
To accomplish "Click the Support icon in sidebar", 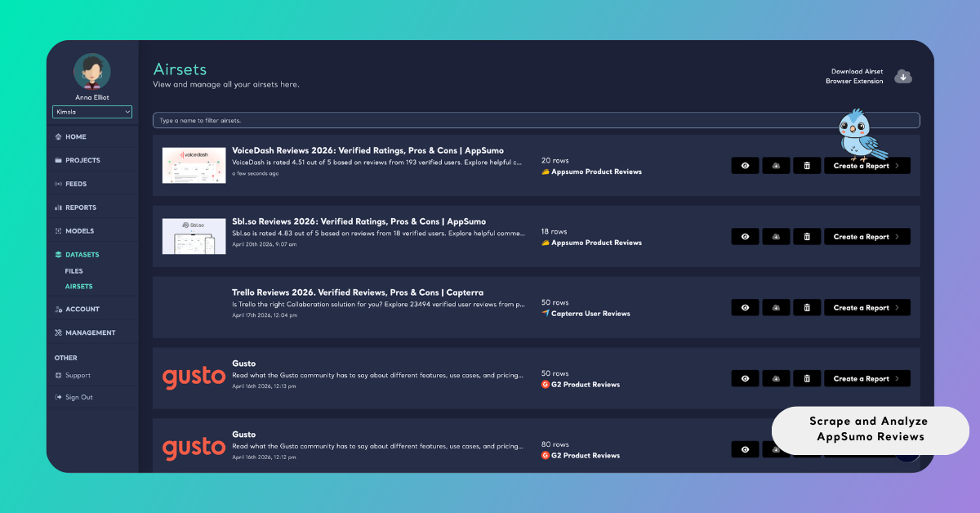I will (x=58, y=376).
